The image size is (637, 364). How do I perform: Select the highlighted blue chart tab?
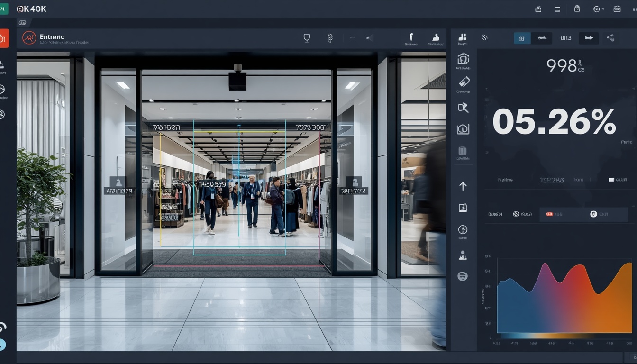(522, 38)
